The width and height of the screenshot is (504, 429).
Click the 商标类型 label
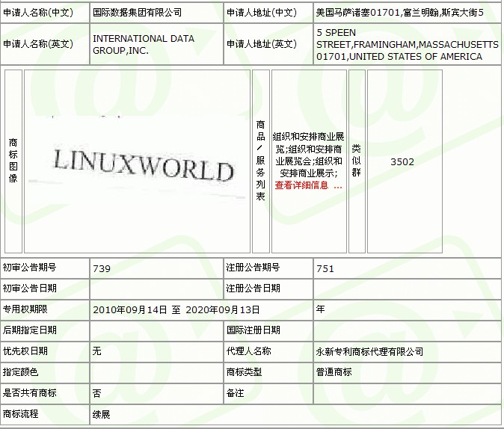click(244, 372)
